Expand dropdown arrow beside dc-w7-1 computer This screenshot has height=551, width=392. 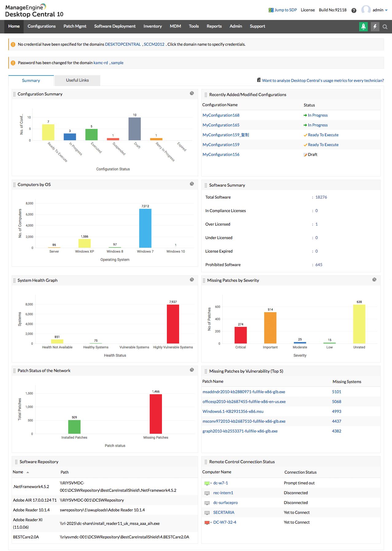211,483
